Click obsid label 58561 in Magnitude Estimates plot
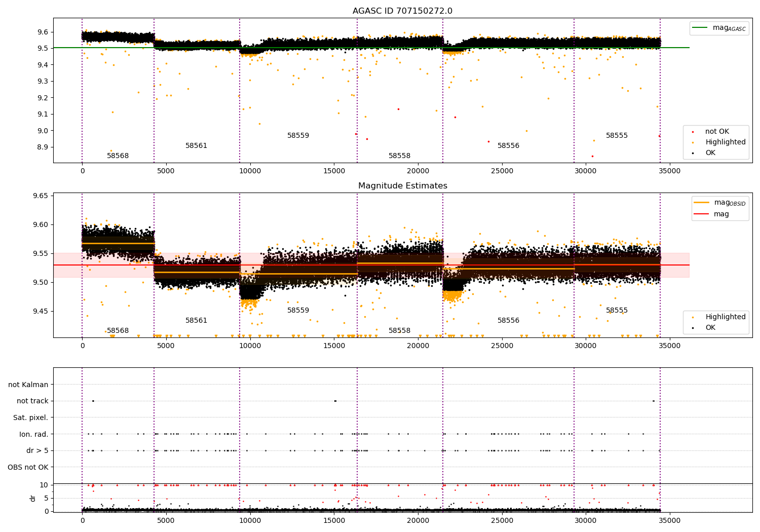 pos(196,321)
